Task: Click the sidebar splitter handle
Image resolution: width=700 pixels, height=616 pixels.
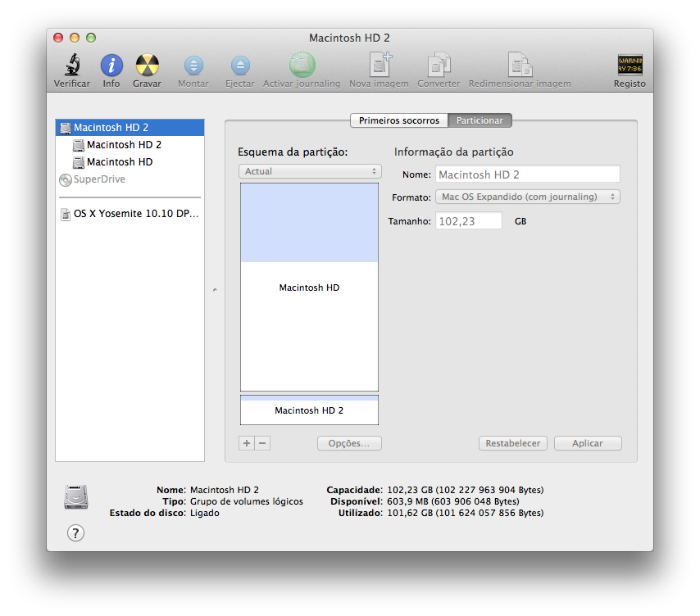Action: [215, 290]
